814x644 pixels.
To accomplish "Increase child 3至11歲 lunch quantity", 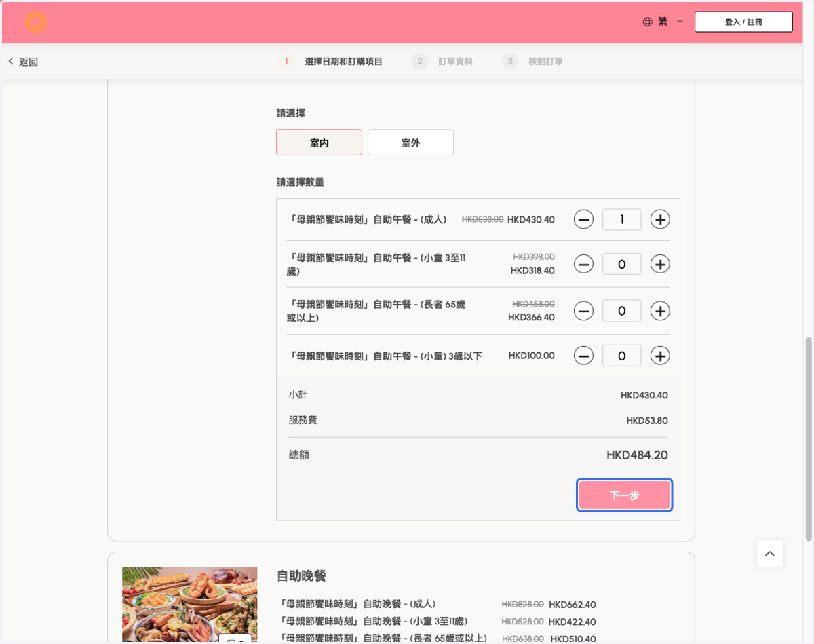I will pyautogui.click(x=660, y=264).
